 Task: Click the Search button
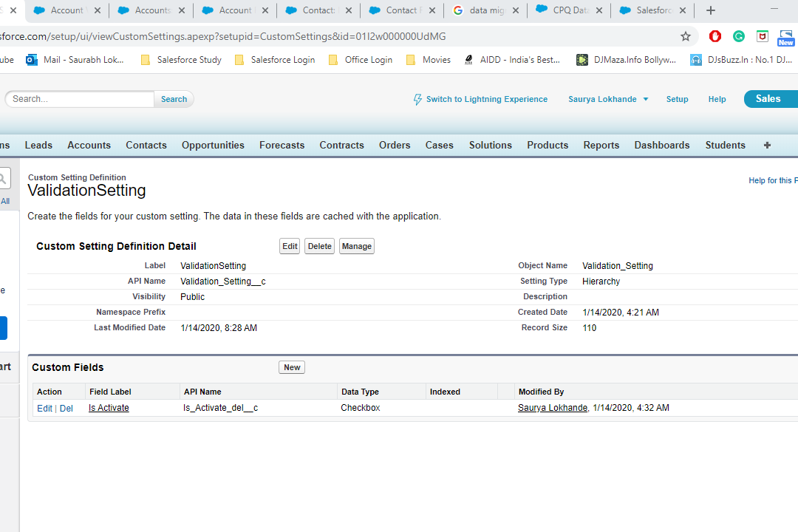(174, 99)
